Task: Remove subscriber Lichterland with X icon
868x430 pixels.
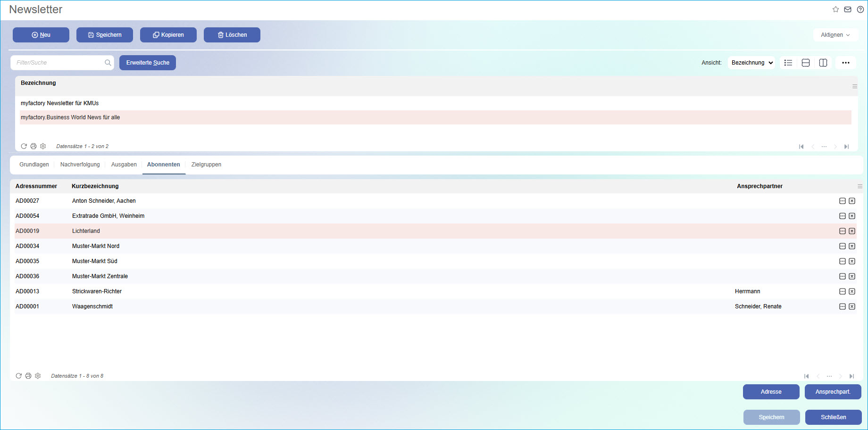Action: pos(852,231)
